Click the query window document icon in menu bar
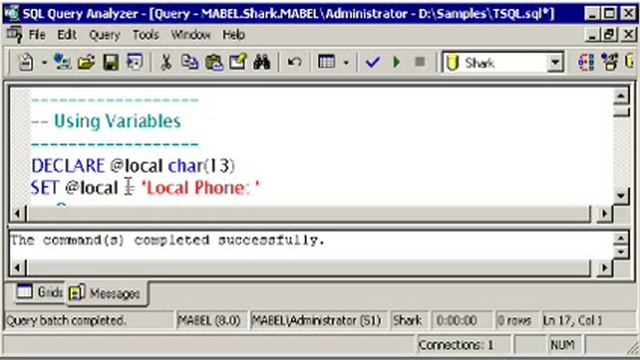The height and width of the screenshot is (360, 640). coord(14,35)
